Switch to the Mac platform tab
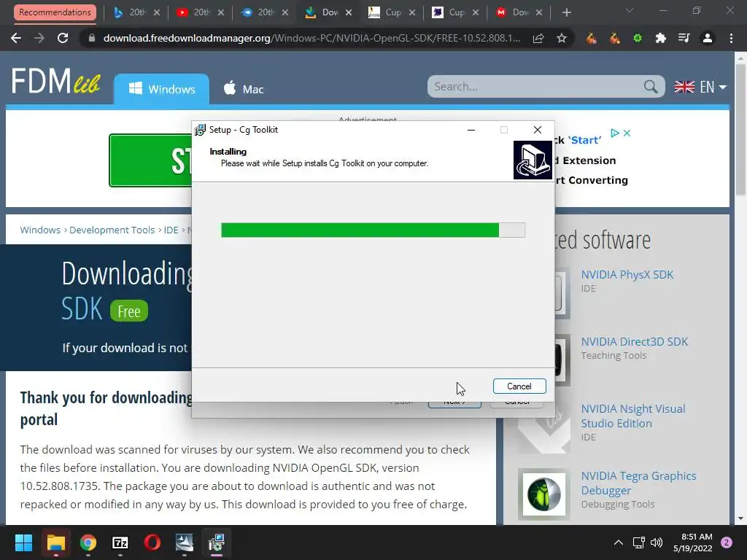Screen dimensions: 747x560 (244, 89)
